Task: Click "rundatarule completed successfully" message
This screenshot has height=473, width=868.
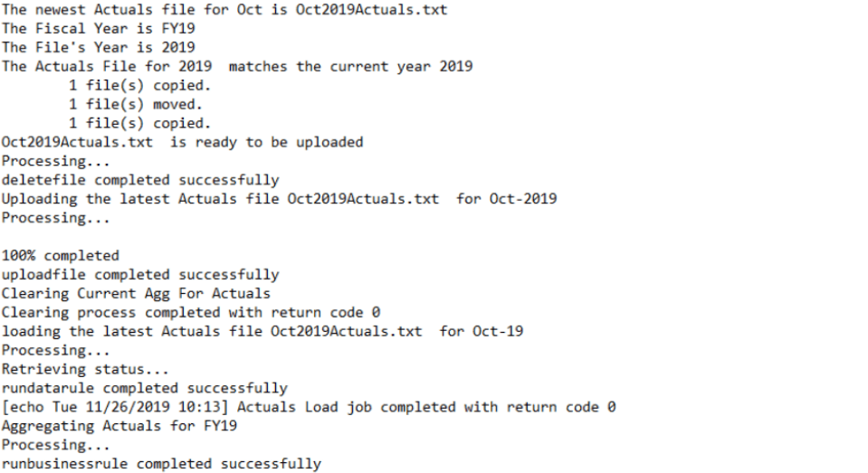Action: coord(144,388)
